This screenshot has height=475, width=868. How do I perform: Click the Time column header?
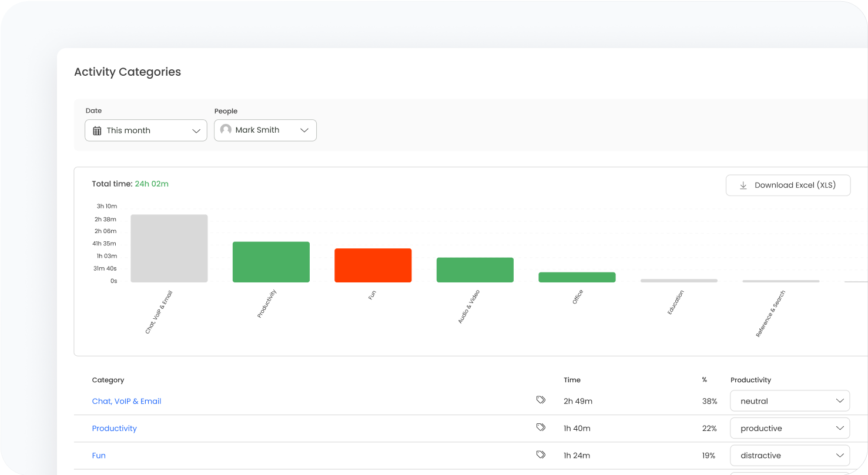pyautogui.click(x=572, y=380)
